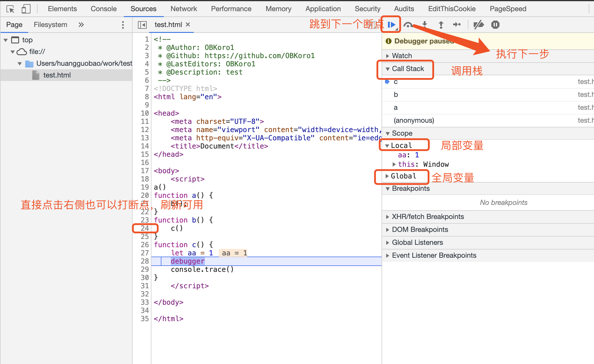
Task: Expand DOM Breakpoints section
Action: [x=388, y=230]
